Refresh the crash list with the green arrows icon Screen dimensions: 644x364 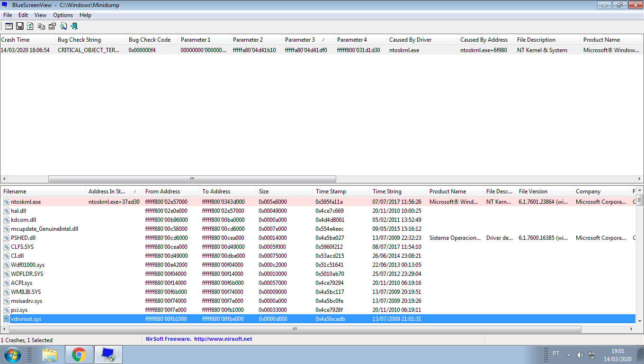tap(30, 27)
